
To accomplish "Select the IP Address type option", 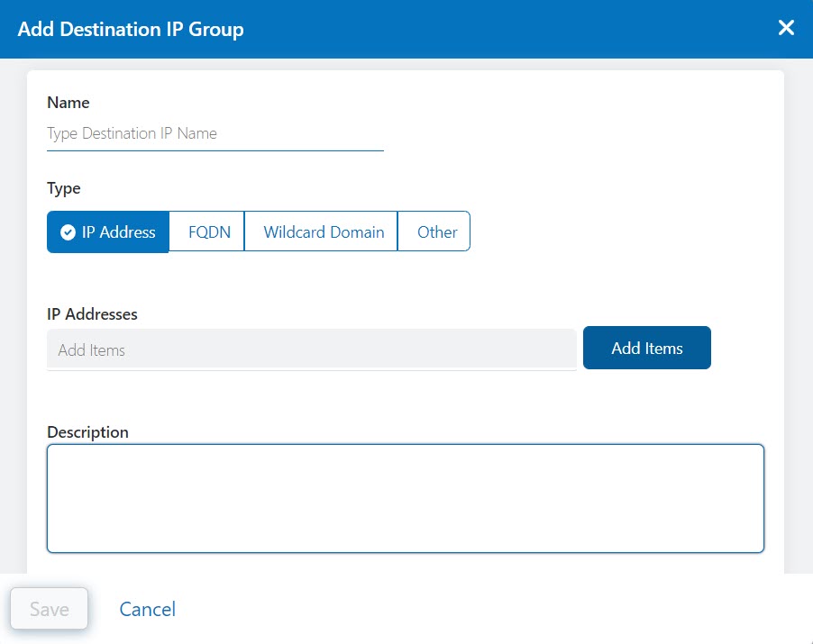I will click(x=107, y=231).
